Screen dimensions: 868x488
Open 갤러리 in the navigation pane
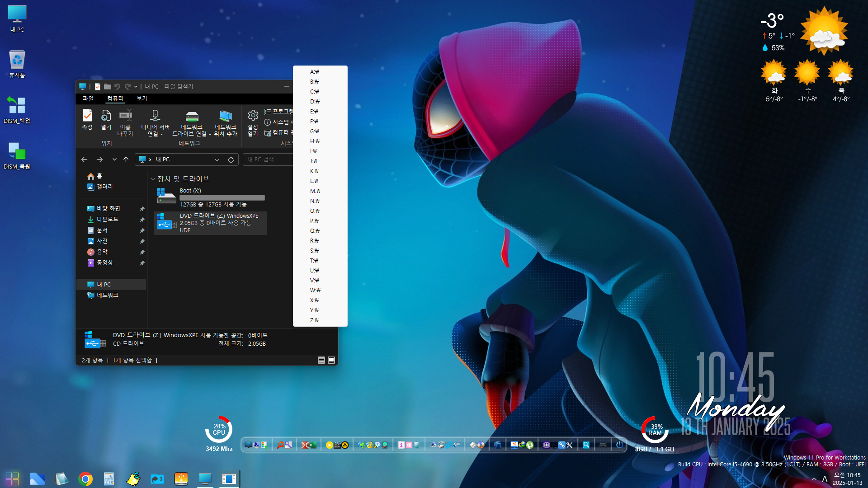click(x=100, y=187)
